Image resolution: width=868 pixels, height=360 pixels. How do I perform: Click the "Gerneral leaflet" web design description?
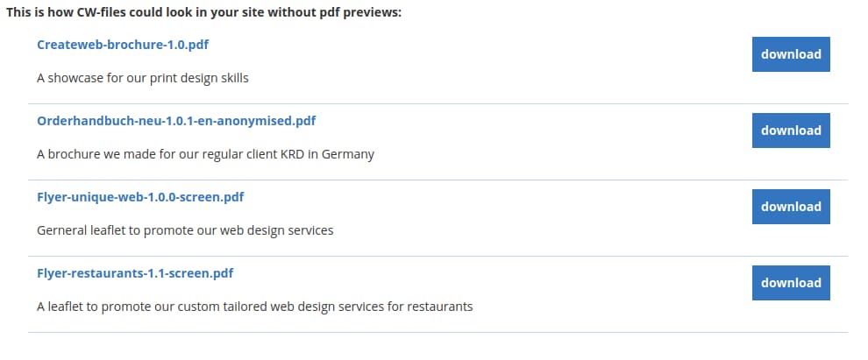[x=185, y=230]
